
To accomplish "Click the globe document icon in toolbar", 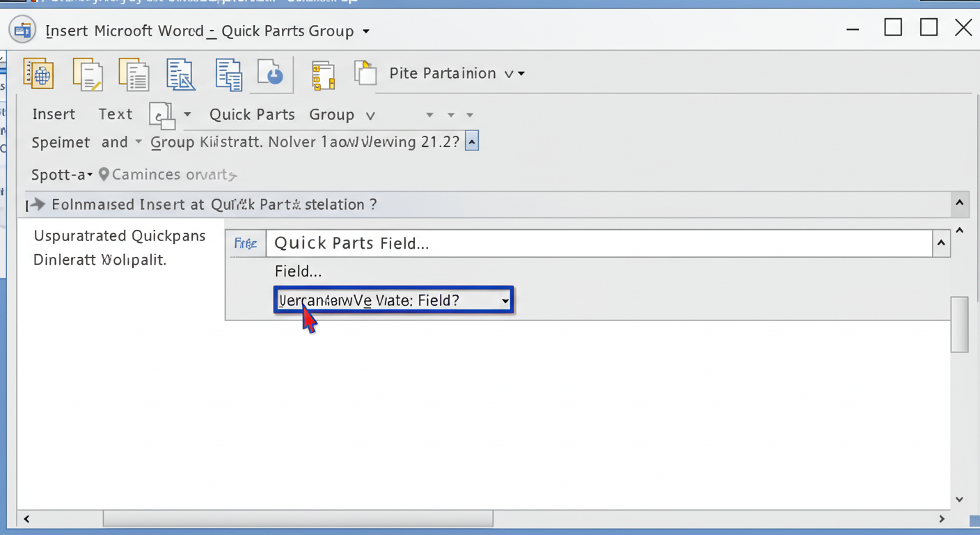I will [39, 73].
